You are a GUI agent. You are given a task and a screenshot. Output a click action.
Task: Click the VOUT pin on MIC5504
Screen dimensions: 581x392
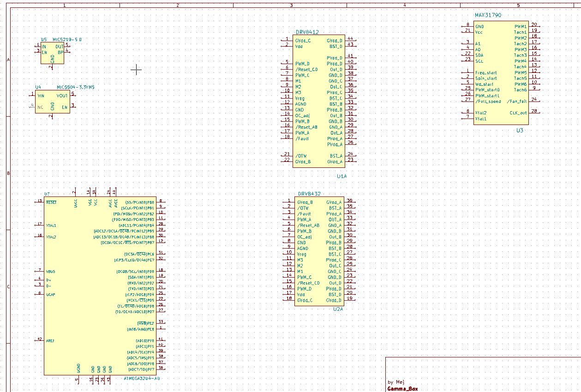pyautogui.click(x=62, y=95)
